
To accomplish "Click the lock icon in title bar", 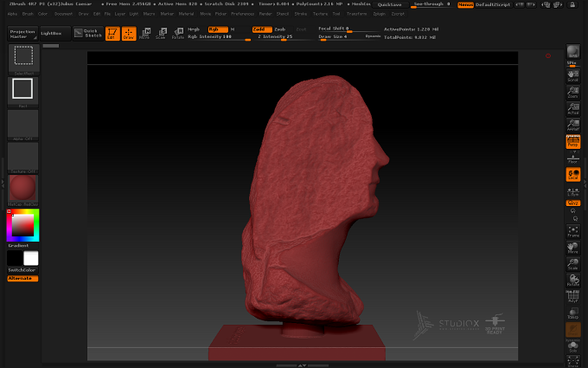I will (572, 5).
